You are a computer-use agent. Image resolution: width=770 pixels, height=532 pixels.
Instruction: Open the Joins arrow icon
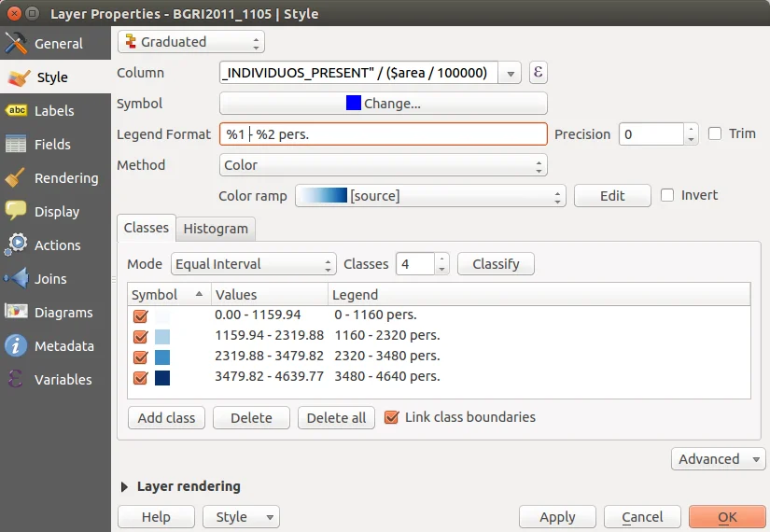click(x=17, y=279)
